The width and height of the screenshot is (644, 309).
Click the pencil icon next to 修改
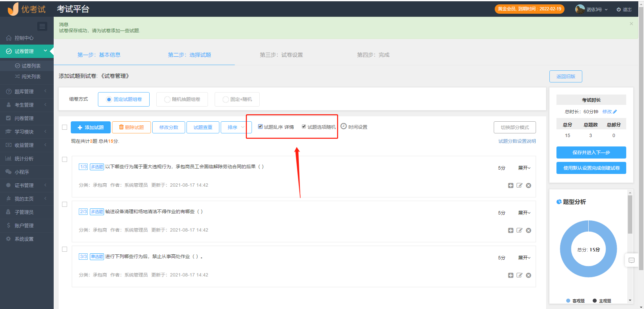tap(615, 112)
